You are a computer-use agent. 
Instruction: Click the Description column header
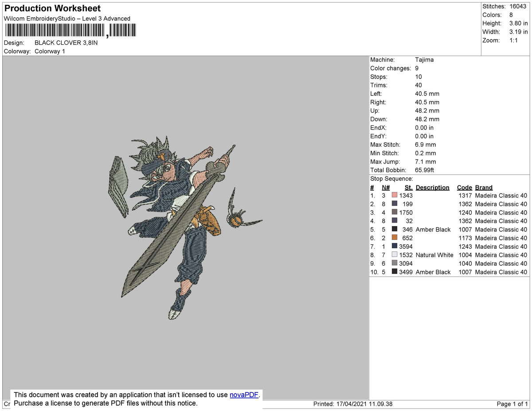[433, 188]
